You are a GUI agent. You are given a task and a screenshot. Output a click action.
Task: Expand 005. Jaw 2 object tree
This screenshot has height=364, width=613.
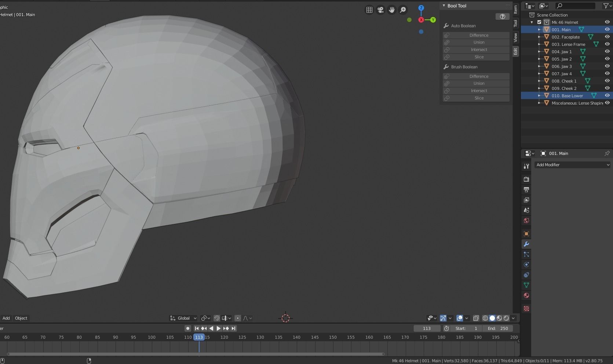pos(539,59)
